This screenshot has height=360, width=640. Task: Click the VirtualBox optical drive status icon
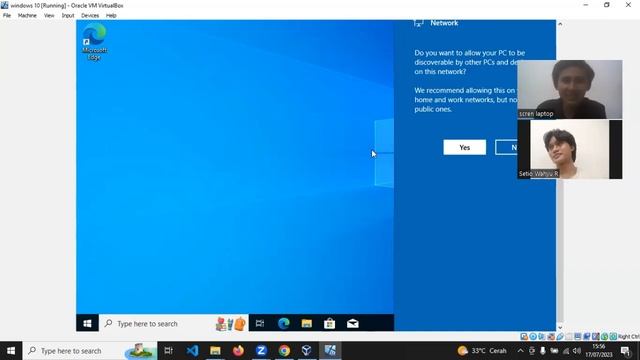click(533, 336)
